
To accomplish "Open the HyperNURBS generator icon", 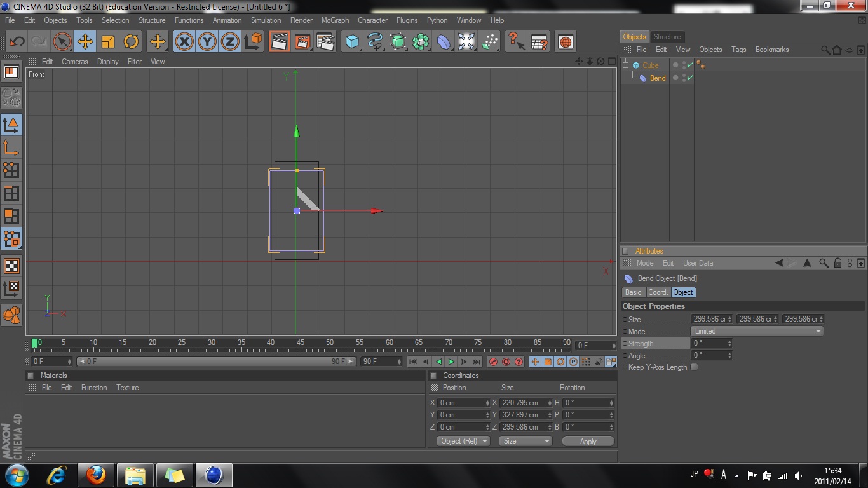I will (398, 42).
